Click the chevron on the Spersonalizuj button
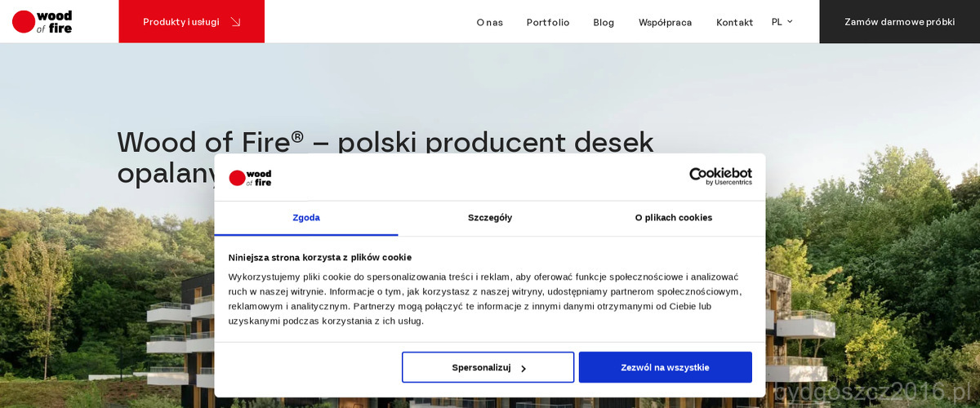 pos(523,368)
